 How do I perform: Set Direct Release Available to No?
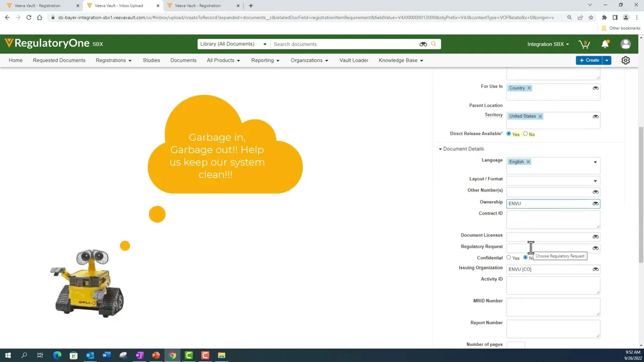point(525,134)
